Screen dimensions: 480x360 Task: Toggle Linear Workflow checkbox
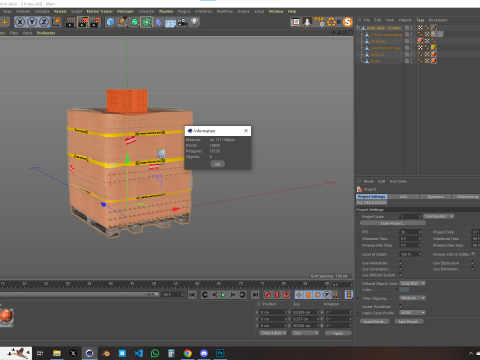coord(401,306)
